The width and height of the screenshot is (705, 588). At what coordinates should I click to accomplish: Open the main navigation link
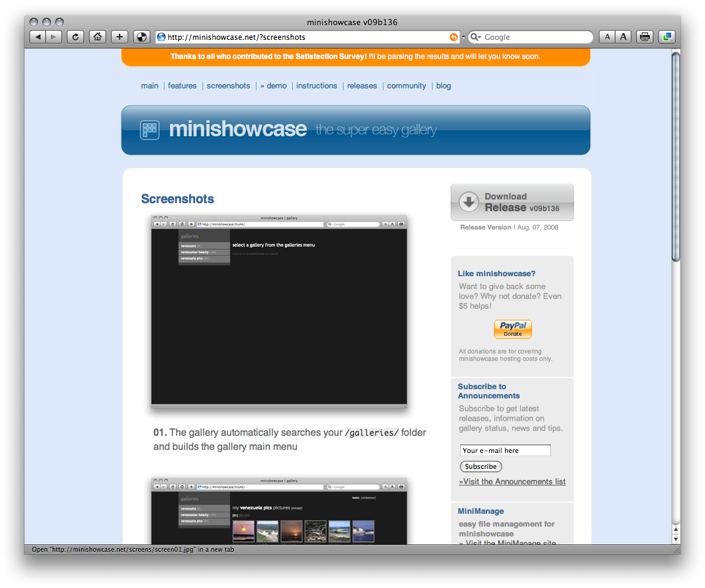pyautogui.click(x=150, y=85)
